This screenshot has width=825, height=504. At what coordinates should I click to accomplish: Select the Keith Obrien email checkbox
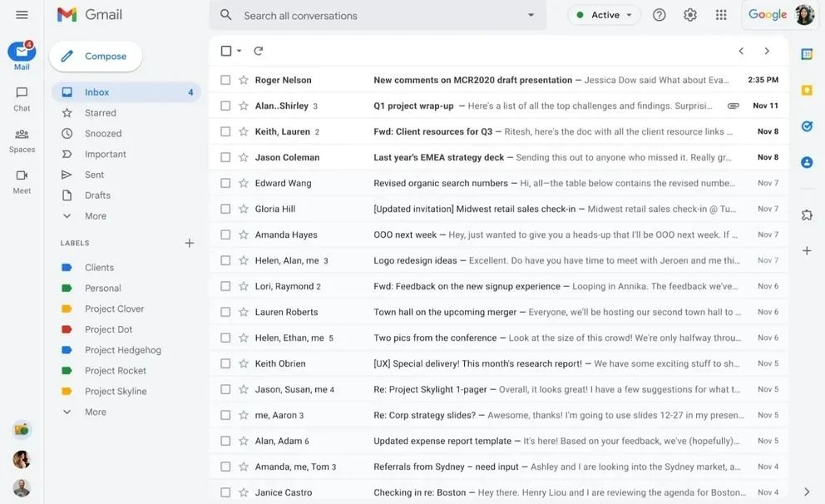225,363
